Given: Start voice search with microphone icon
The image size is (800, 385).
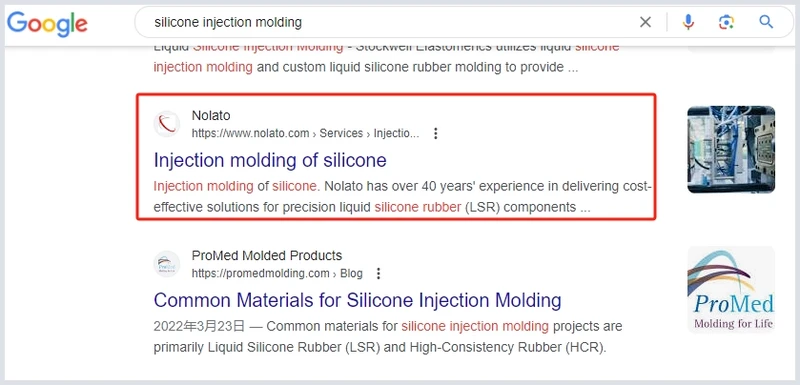Looking at the screenshot, I should click(688, 21).
